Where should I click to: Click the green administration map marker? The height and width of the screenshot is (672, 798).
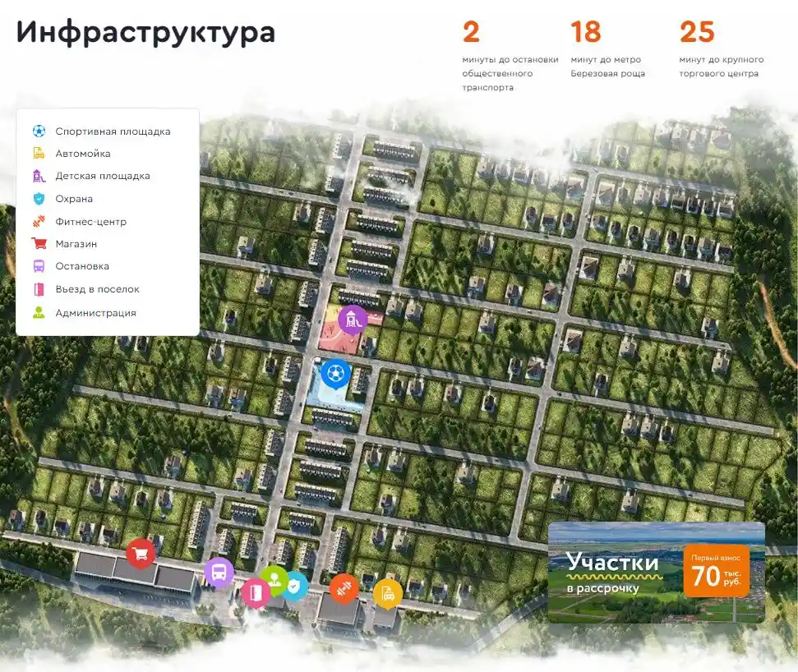[274, 580]
